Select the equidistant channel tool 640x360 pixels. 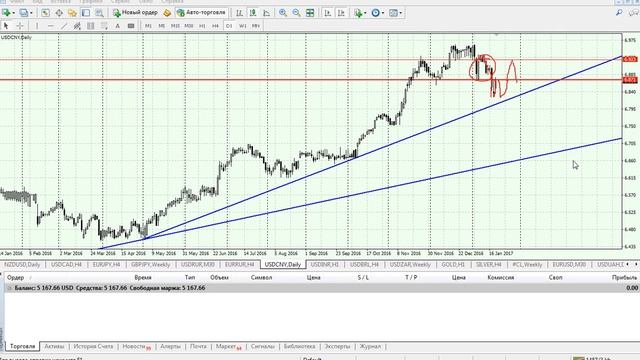77,26
